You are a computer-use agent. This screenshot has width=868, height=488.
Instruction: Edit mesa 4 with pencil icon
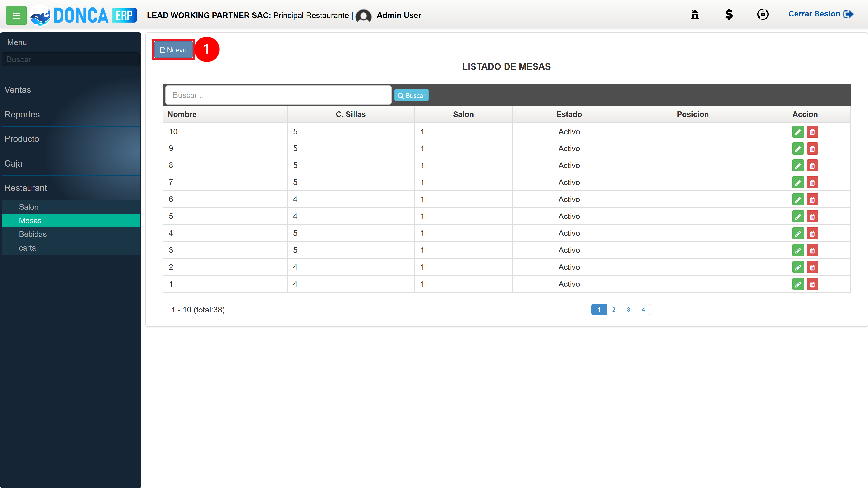(x=798, y=233)
